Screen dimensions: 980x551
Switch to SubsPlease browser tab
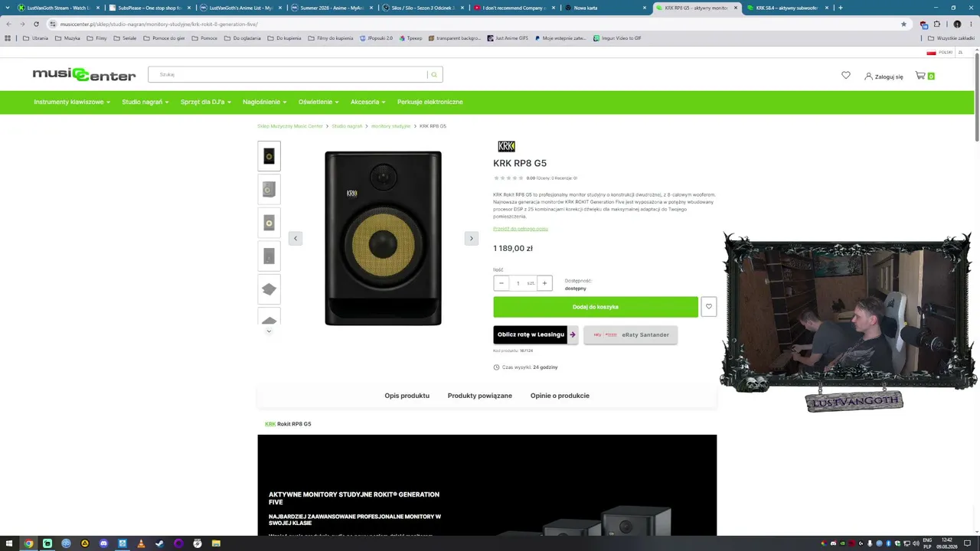coord(150,8)
